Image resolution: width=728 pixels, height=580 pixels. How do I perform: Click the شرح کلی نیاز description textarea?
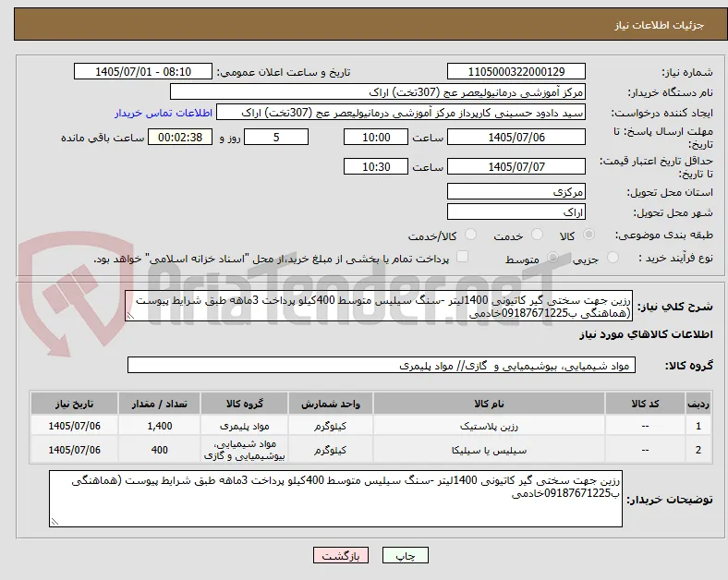(x=379, y=307)
